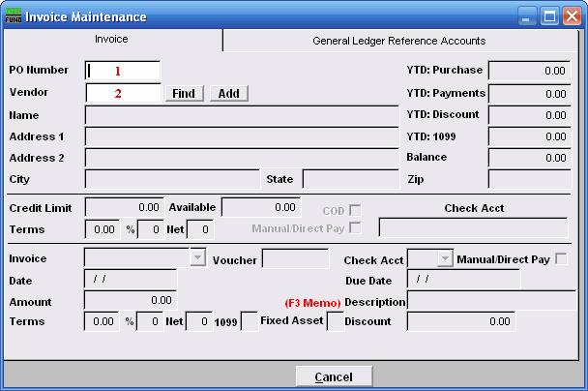
Task: Click the Credit Limit field
Action: click(x=125, y=207)
